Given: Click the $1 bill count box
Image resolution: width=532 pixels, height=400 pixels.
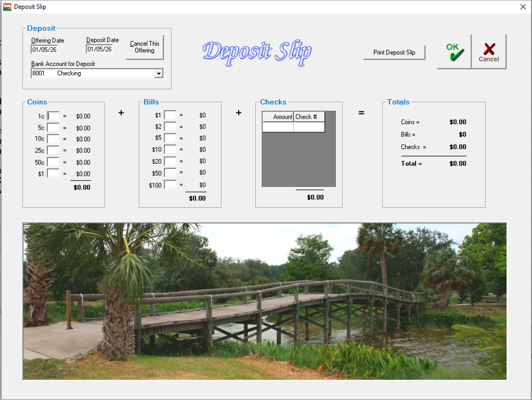Looking at the screenshot, I should 170,115.
